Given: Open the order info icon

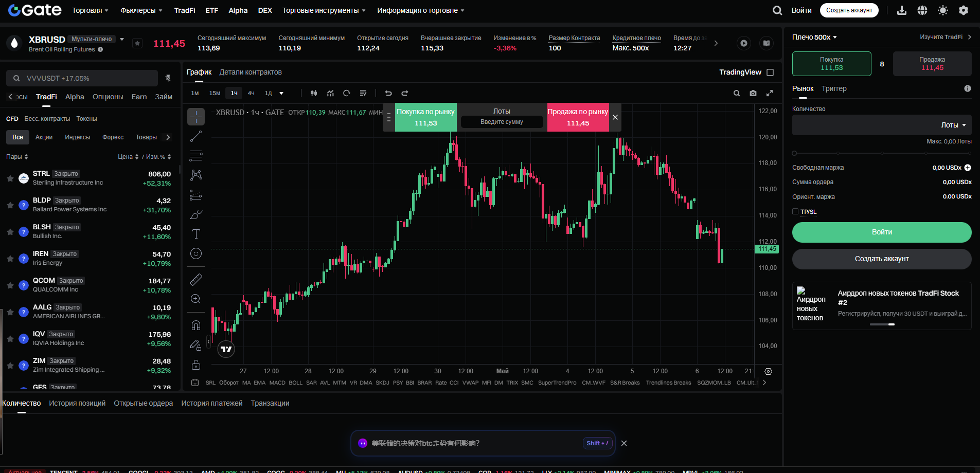Looking at the screenshot, I should point(968,88).
